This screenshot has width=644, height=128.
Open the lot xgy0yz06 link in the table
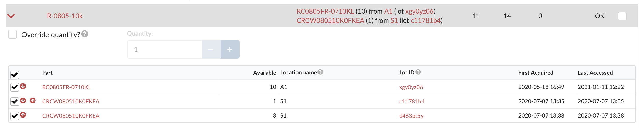411,87
